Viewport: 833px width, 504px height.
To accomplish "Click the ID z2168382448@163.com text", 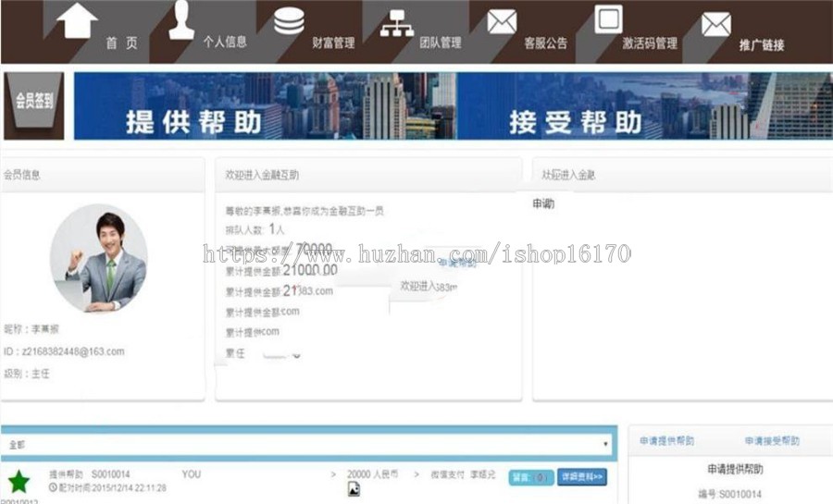I will tap(64, 351).
